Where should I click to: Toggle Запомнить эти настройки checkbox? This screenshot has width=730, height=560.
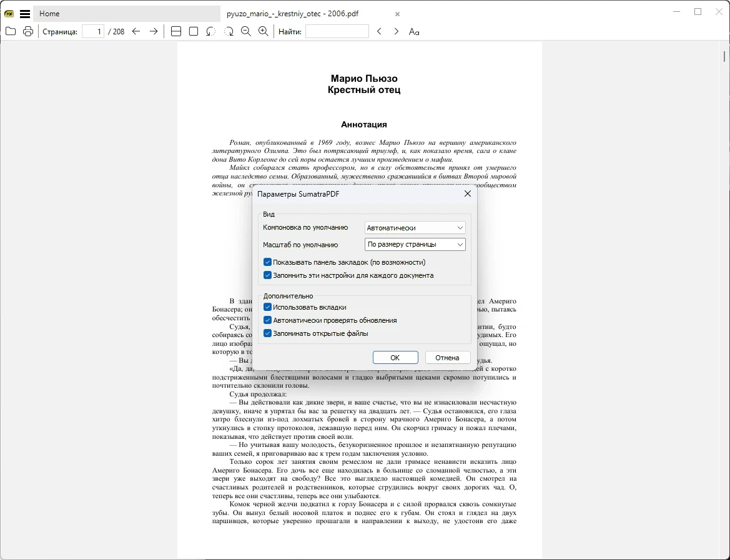(267, 275)
